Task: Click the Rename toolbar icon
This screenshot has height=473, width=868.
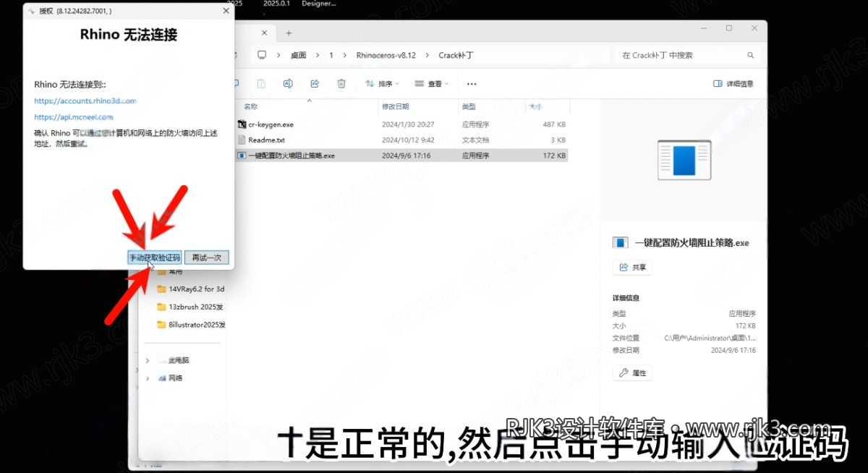Action: [288, 84]
